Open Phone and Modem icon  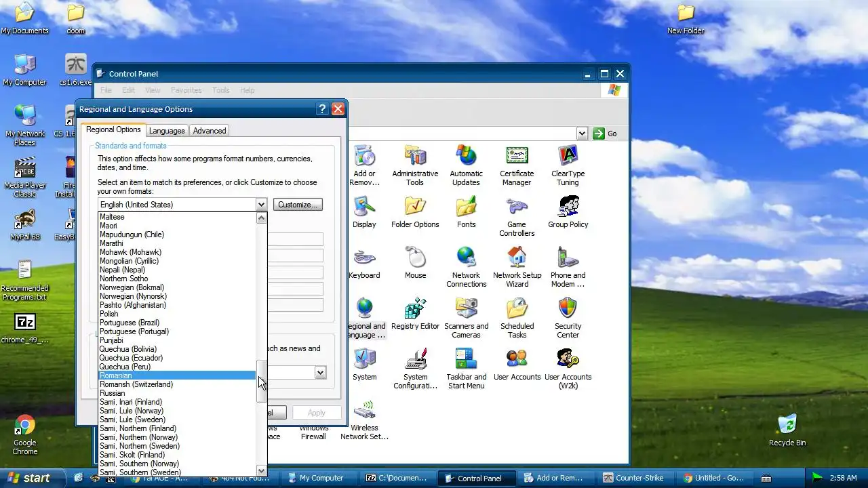point(568,268)
